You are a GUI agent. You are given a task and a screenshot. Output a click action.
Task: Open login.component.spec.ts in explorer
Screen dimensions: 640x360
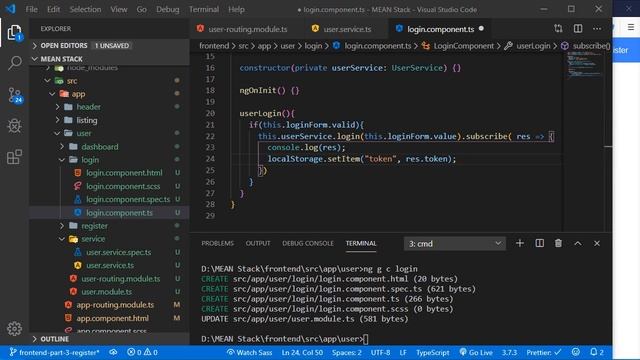point(109,199)
